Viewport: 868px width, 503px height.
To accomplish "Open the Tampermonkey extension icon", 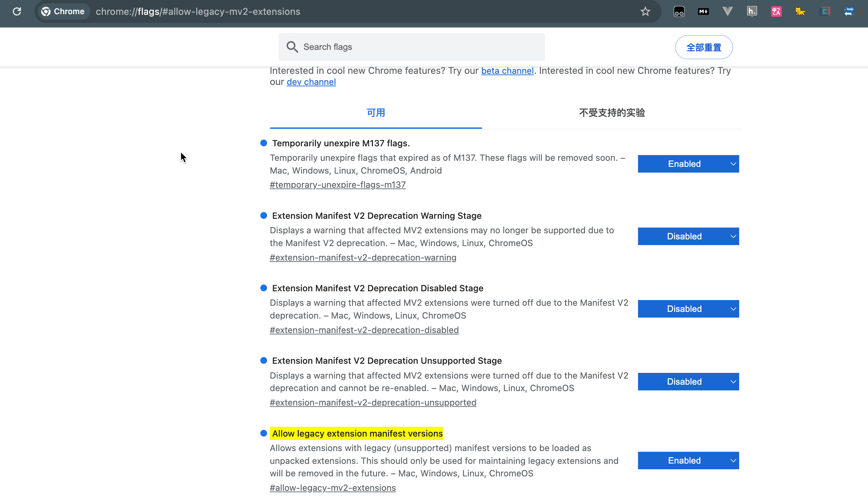I will pos(679,11).
